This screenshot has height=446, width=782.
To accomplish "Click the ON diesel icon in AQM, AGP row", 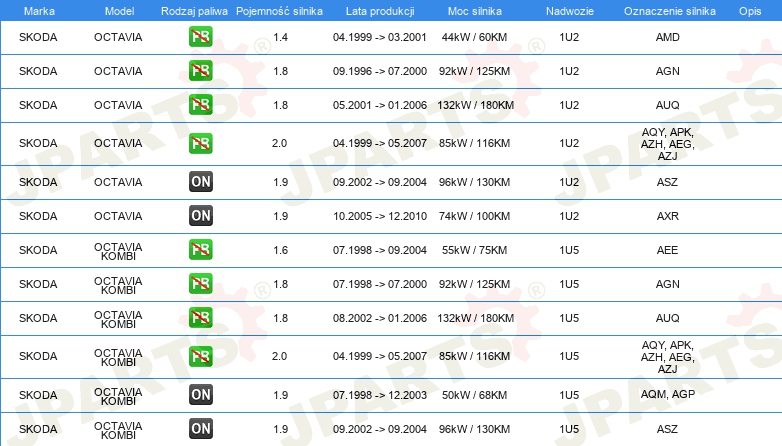I will (x=200, y=395).
